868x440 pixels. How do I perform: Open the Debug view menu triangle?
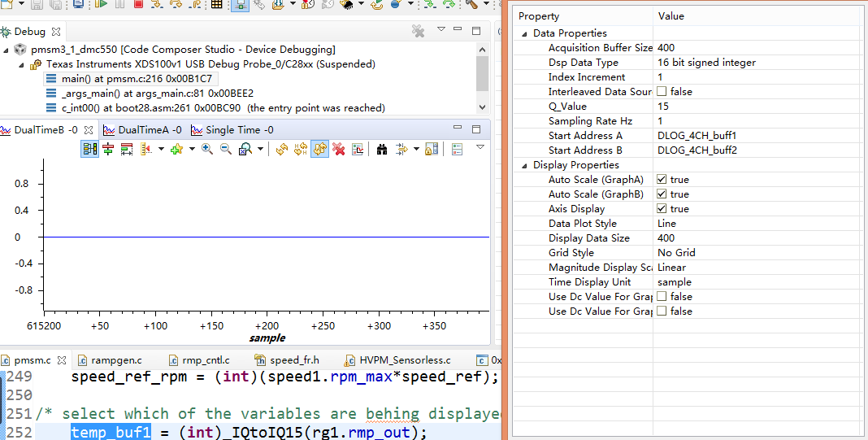(x=441, y=29)
